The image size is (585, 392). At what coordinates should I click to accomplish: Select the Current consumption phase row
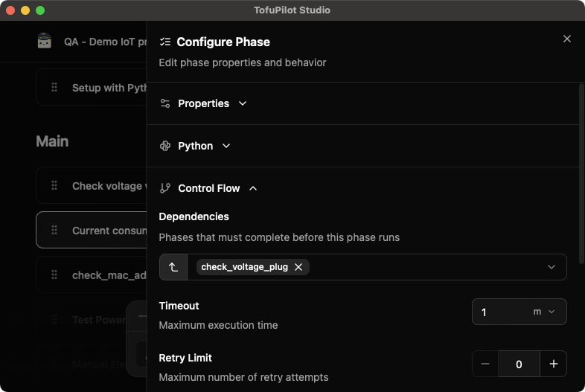pyautogui.click(x=92, y=230)
